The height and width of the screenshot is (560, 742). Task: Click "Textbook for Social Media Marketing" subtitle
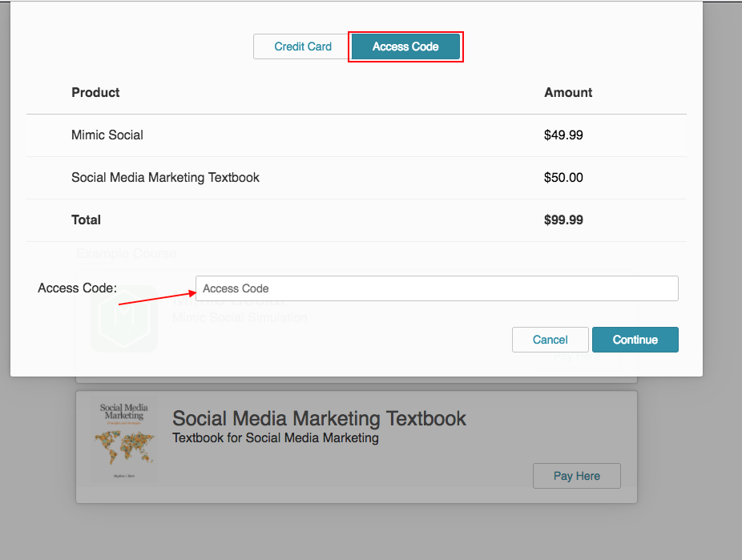[x=275, y=438]
